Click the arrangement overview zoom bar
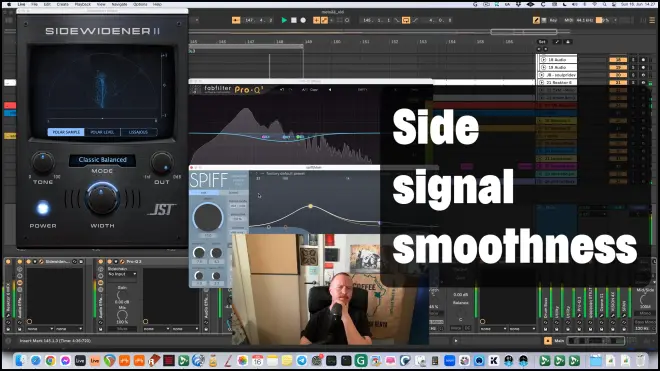Image resolution: width=660 pixels, height=371 pixels. (524, 32)
